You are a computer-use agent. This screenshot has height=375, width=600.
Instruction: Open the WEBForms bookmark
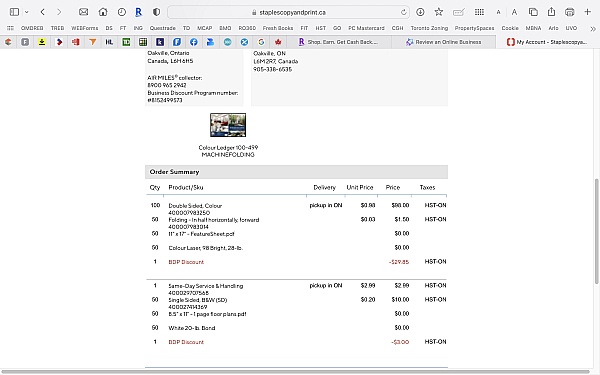coord(85,28)
